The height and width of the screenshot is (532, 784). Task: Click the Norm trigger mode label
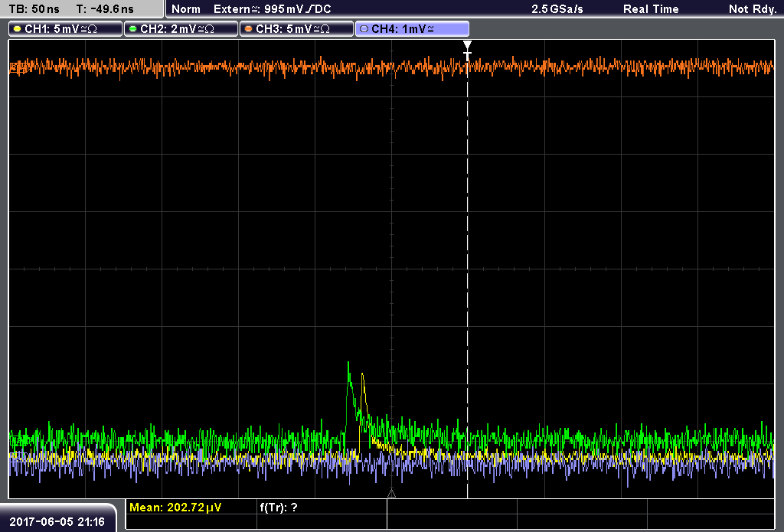click(186, 9)
